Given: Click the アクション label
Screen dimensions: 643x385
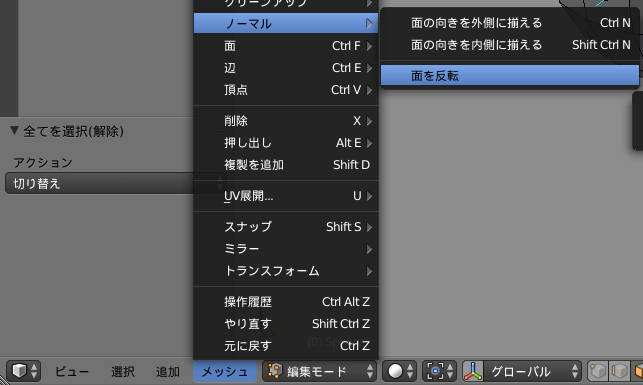Looking at the screenshot, I should pyautogui.click(x=43, y=163).
